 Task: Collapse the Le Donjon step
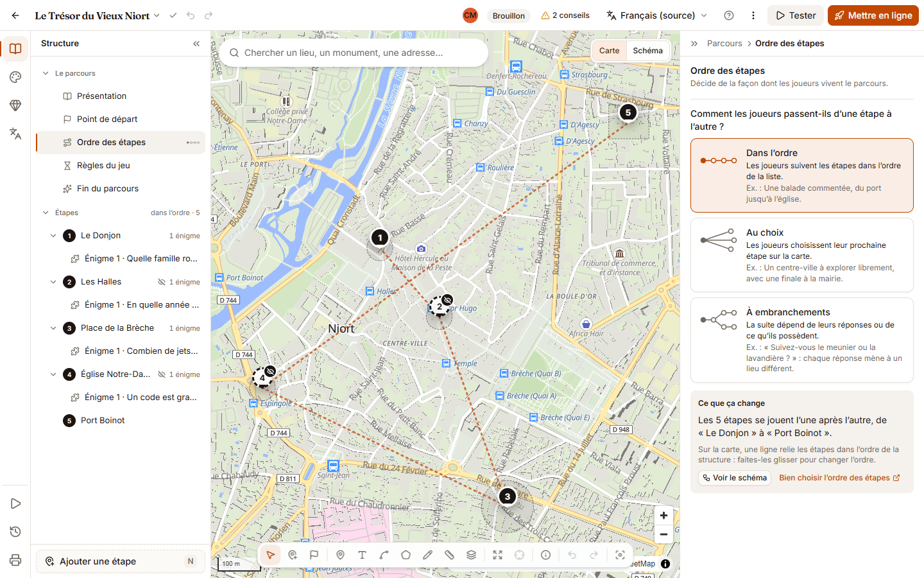[x=53, y=236]
